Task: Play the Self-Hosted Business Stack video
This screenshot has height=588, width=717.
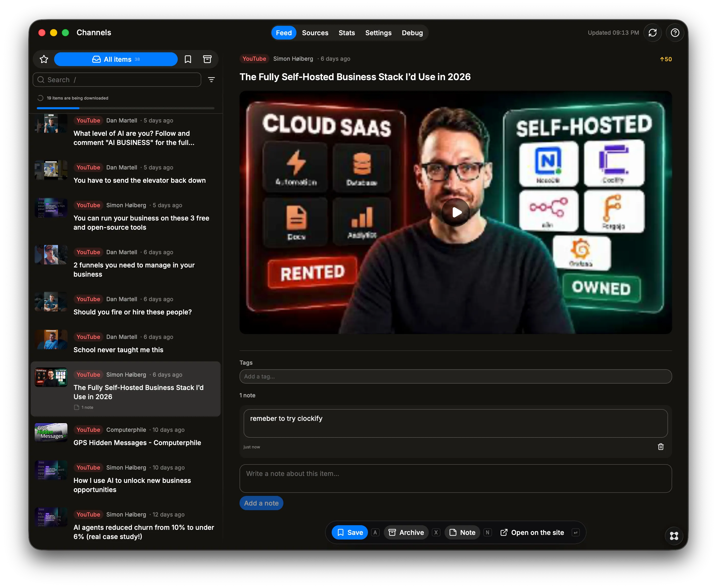Action: pyautogui.click(x=456, y=212)
